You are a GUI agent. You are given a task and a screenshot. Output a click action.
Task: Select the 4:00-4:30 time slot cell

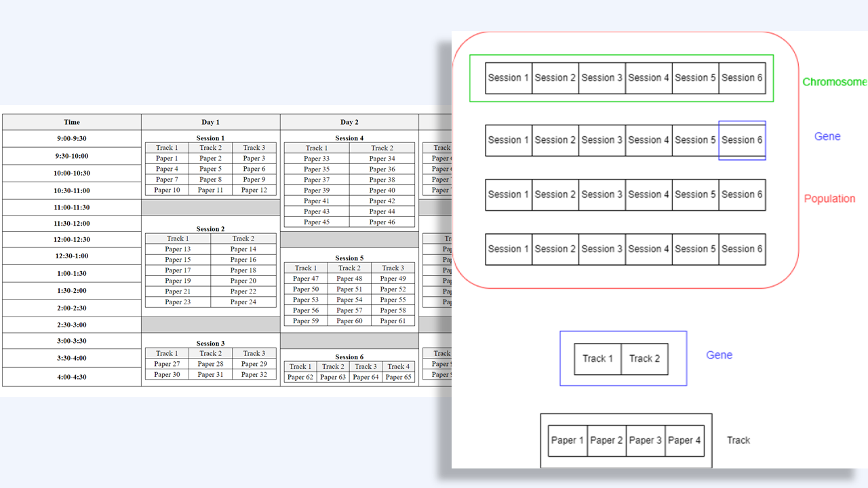pyautogui.click(x=72, y=377)
